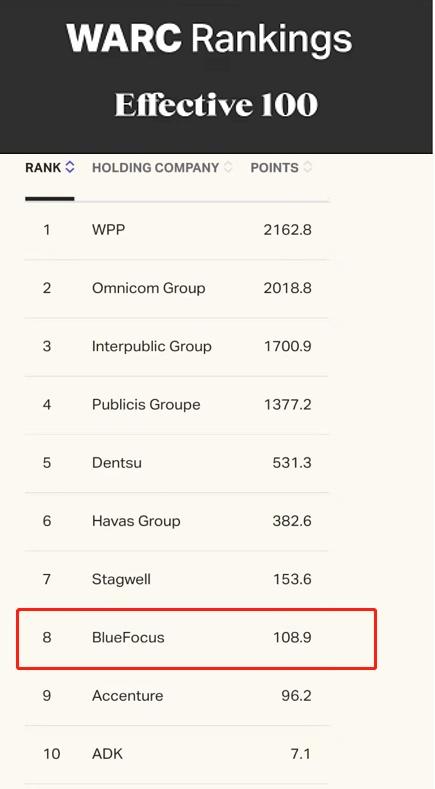Open Publicis Groupe row

pyautogui.click(x=176, y=405)
